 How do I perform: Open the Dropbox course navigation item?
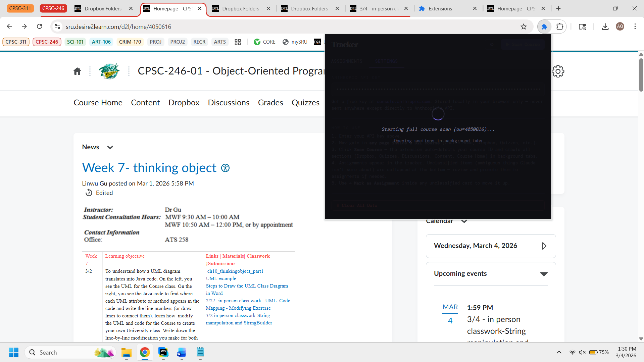(184, 103)
